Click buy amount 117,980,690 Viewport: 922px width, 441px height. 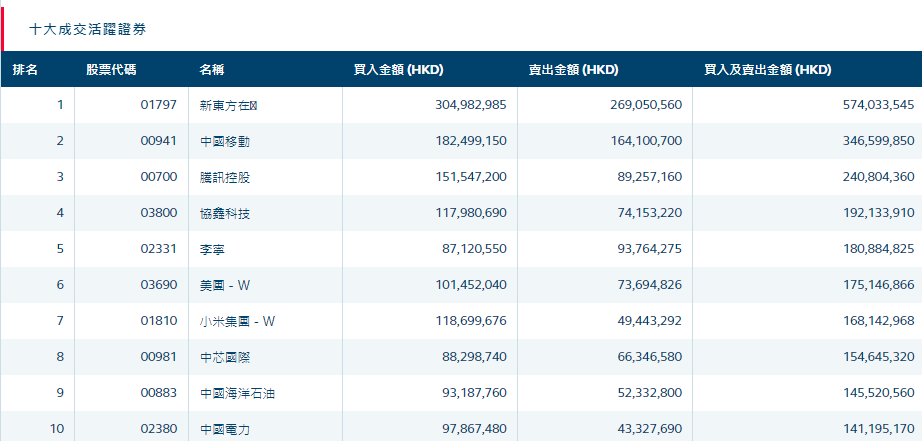coord(471,213)
